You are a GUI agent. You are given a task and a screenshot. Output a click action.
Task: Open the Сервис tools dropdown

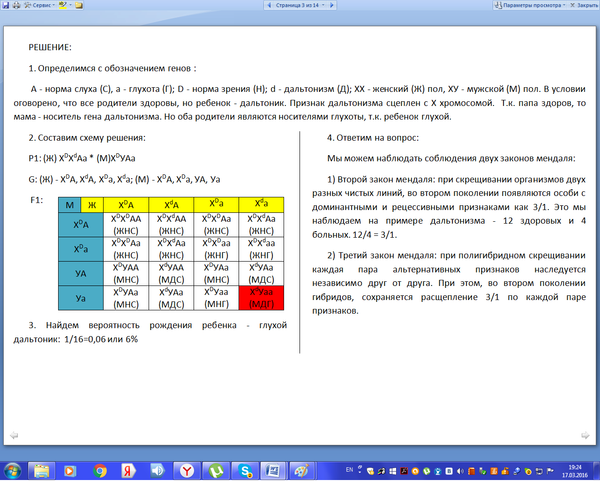coord(41,5)
